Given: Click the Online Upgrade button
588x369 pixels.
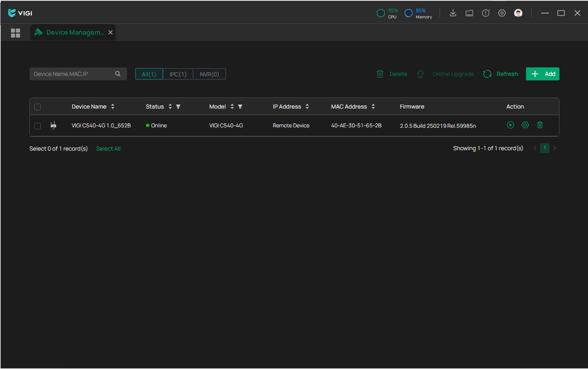Looking at the screenshot, I should click(x=445, y=74).
